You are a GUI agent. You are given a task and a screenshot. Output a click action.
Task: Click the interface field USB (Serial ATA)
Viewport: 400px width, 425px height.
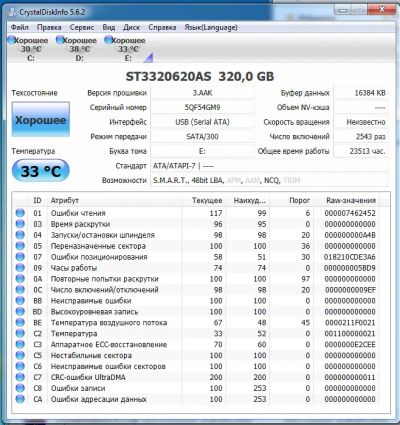pos(202,122)
